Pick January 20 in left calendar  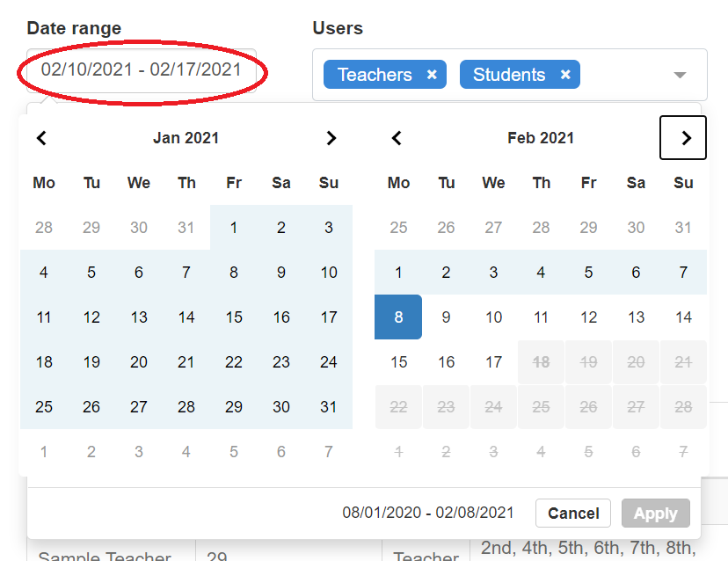point(139,362)
